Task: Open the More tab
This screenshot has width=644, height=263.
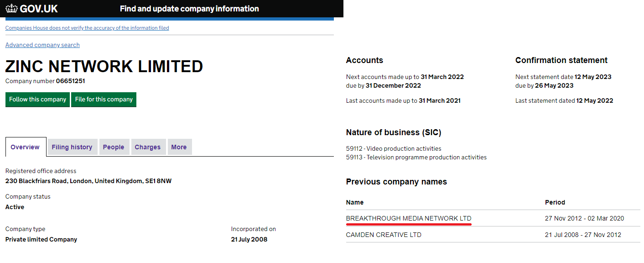Action: tap(179, 147)
